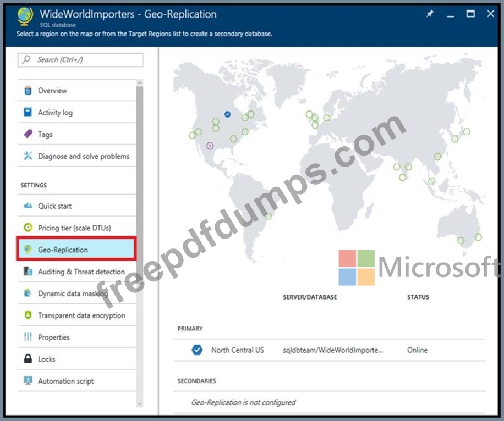Image resolution: width=504 pixels, height=421 pixels.
Task: Click the Auditing & Threat detection icon
Action: (x=28, y=272)
